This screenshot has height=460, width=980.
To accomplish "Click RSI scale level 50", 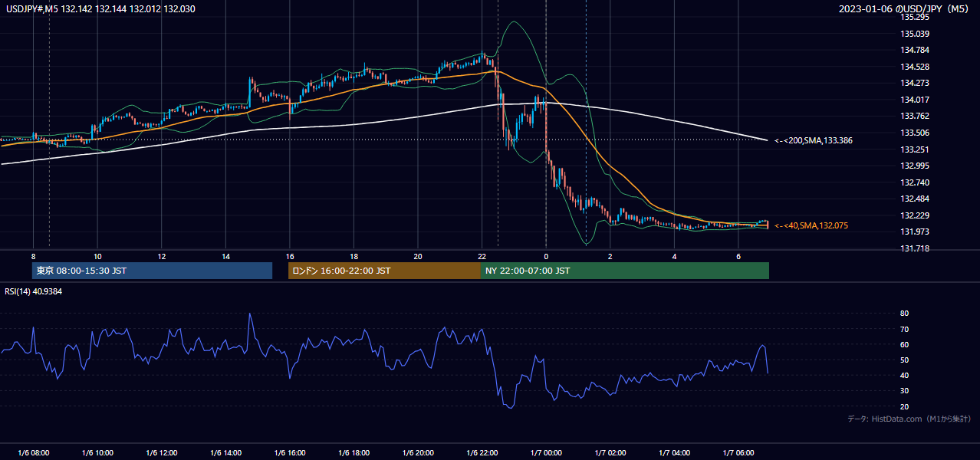I will 904,360.
